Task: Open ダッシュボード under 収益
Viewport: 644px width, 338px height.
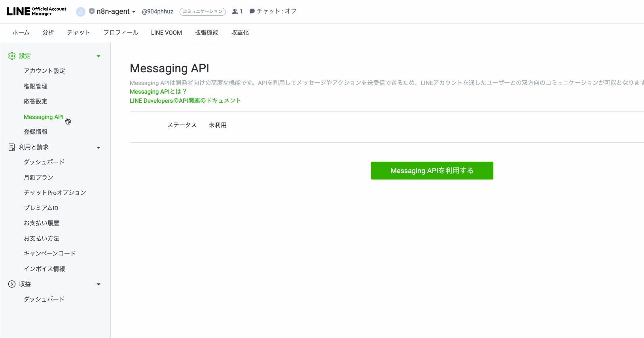Action: point(44,299)
